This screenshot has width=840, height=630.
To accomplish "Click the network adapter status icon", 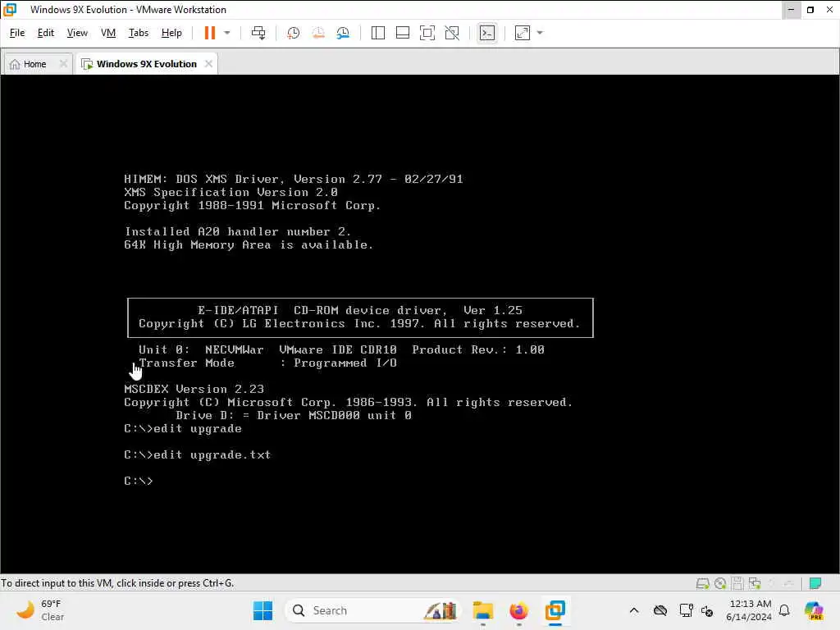I will (755, 583).
